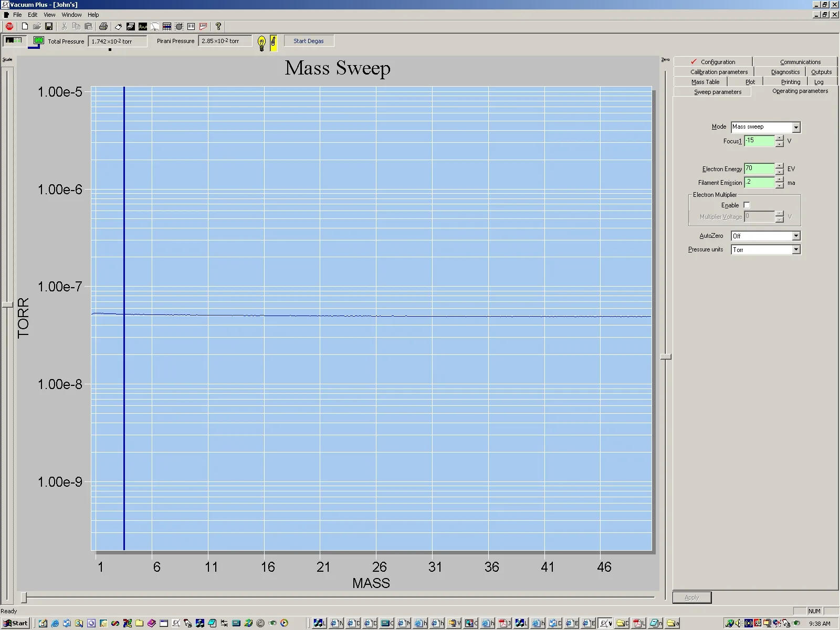Click the Scale vertical slider handle
Image resolution: width=840 pixels, height=630 pixels.
click(7, 304)
